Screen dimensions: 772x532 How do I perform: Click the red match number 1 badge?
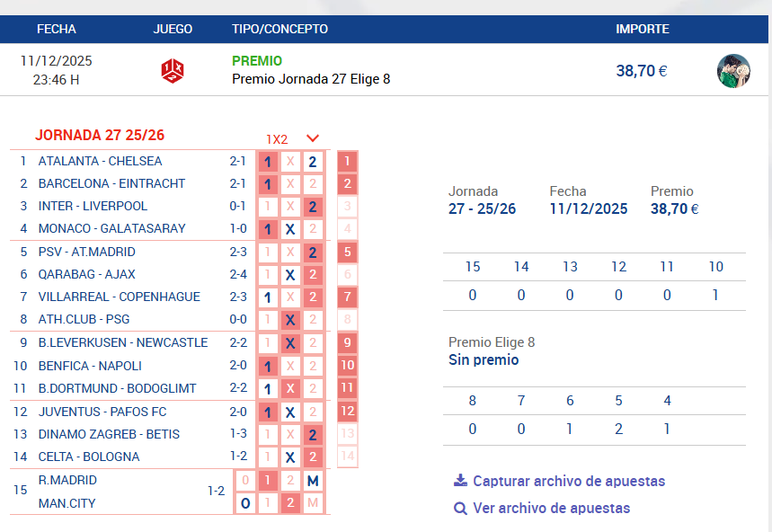click(347, 162)
